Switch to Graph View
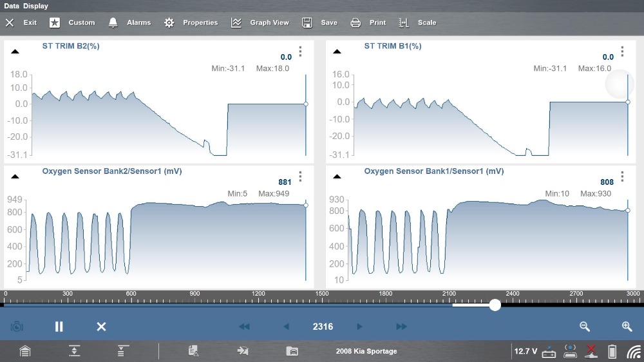The image size is (644, 362). point(260,23)
